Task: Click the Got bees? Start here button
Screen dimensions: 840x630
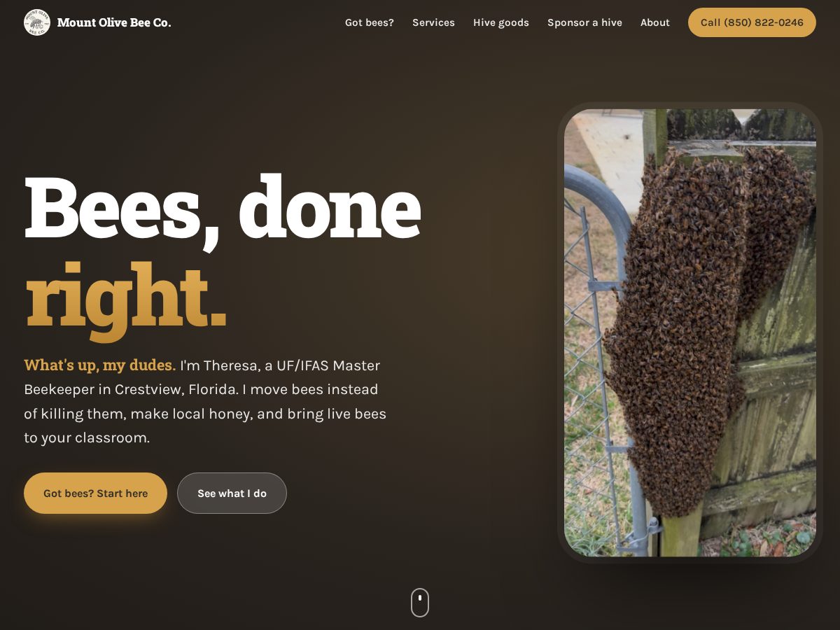Action: click(x=95, y=493)
